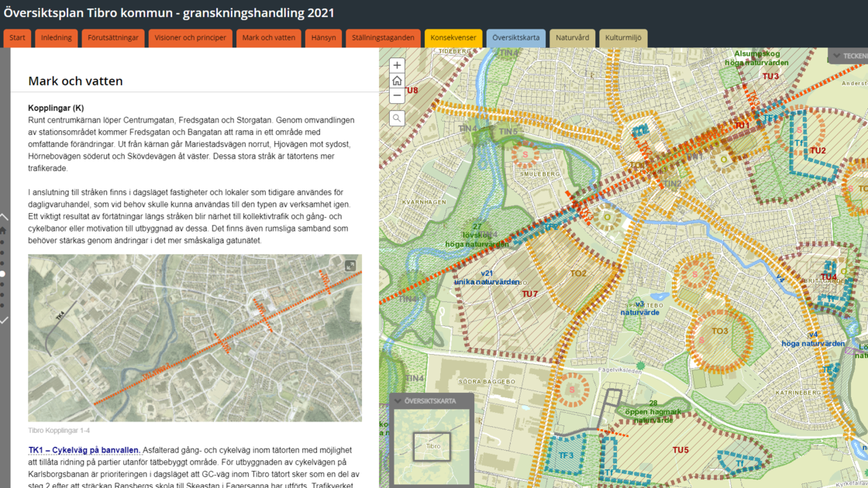Image resolution: width=868 pixels, height=488 pixels.
Task: Reset map to home extent
Action: pyautogui.click(x=397, y=81)
